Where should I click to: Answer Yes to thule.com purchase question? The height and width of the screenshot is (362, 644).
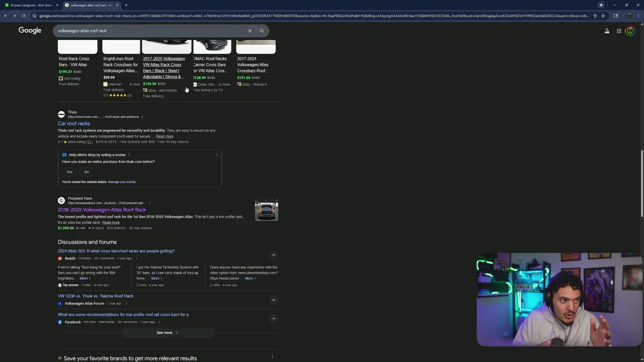point(69,172)
